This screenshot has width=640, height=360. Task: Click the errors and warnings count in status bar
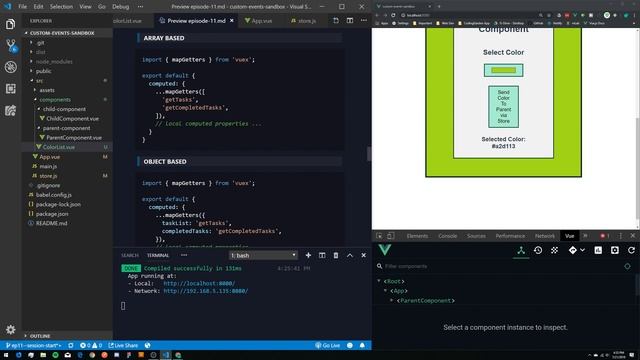(91, 345)
